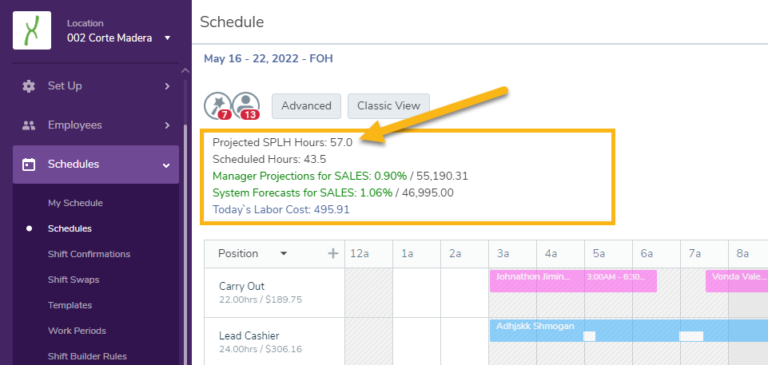Image resolution: width=768 pixels, height=365 pixels.
Task: Click the employee icon with badge 13
Action: pos(246,106)
